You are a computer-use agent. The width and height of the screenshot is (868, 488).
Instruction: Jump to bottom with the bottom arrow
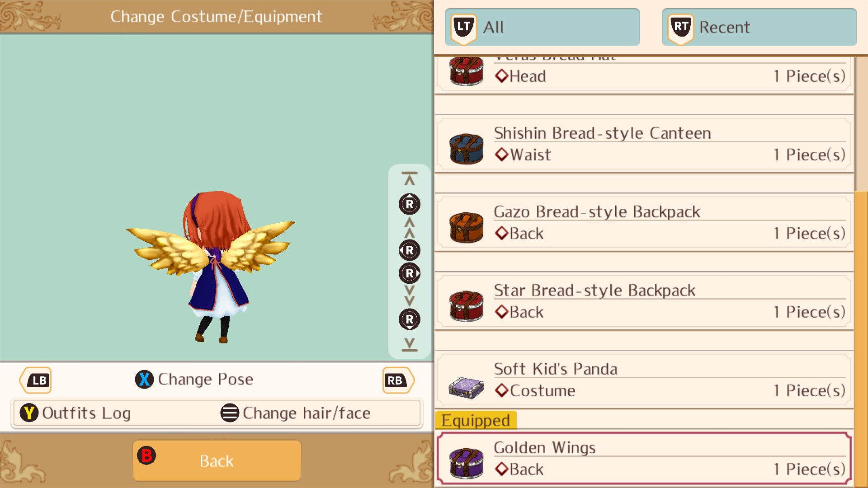pos(410,345)
